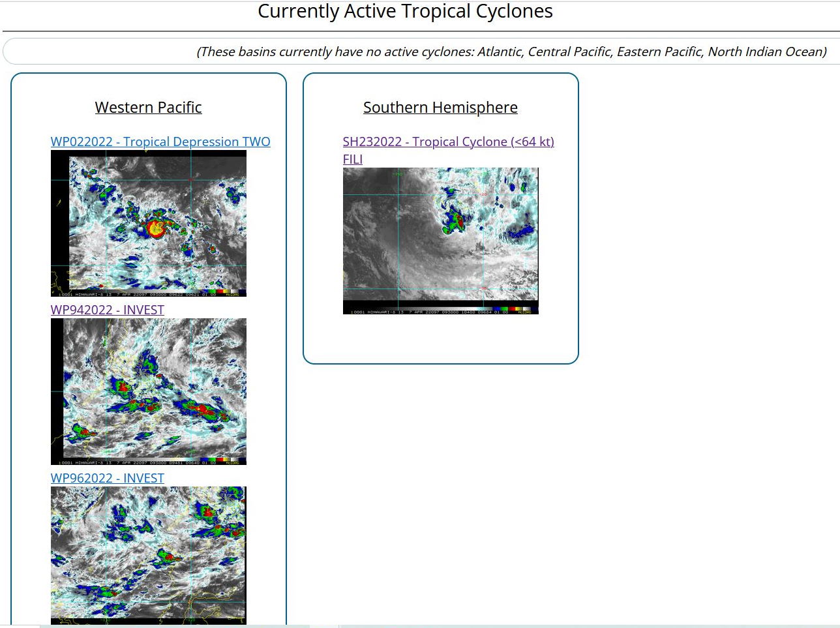Click the FILI storm name link text
The image size is (840, 628).
tap(352, 159)
